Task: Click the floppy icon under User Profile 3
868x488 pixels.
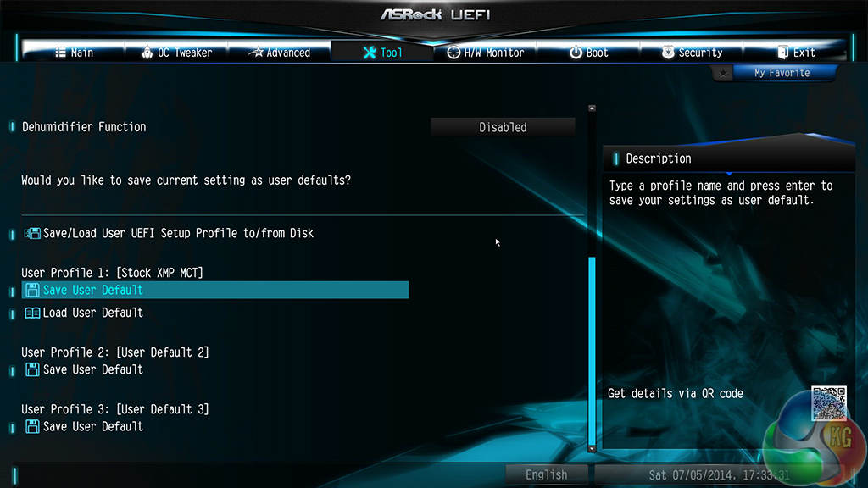Action: tap(32, 427)
